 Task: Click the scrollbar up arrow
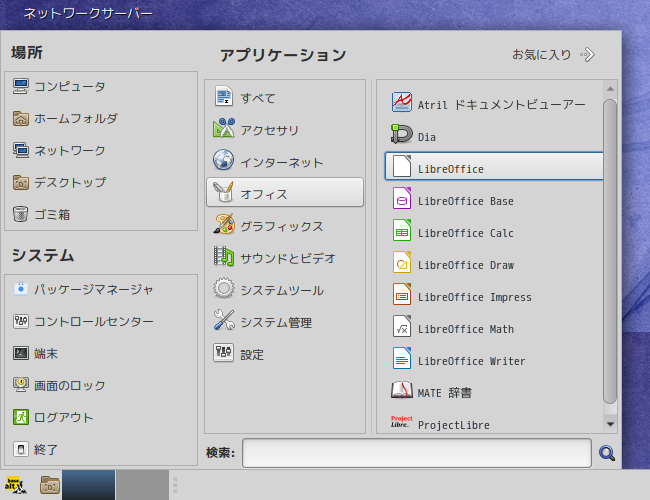click(x=610, y=89)
